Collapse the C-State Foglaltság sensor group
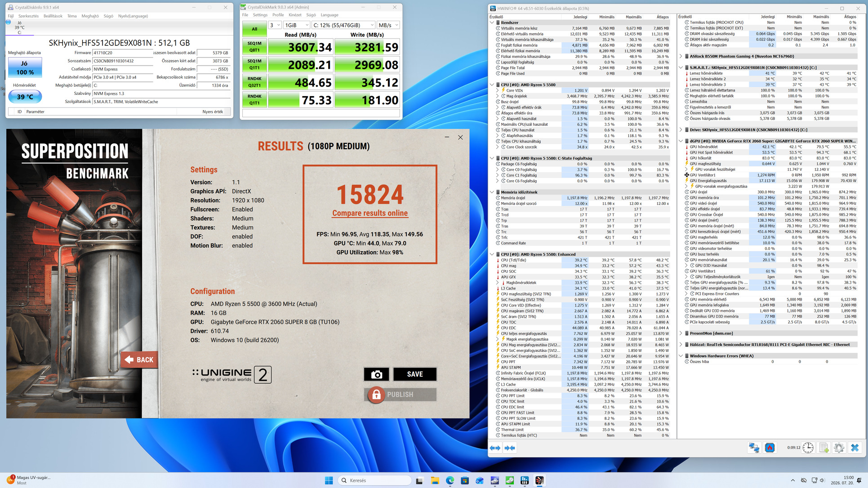The height and width of the screenshot is (488, 868). point(492,158)
